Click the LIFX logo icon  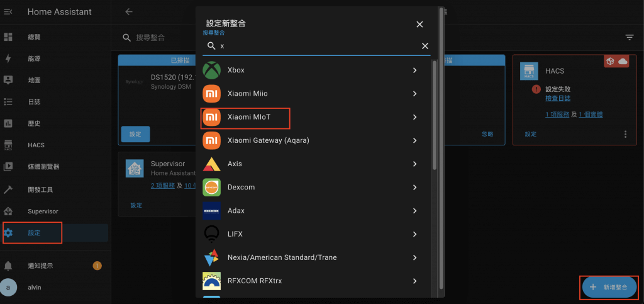coord(211,234)
